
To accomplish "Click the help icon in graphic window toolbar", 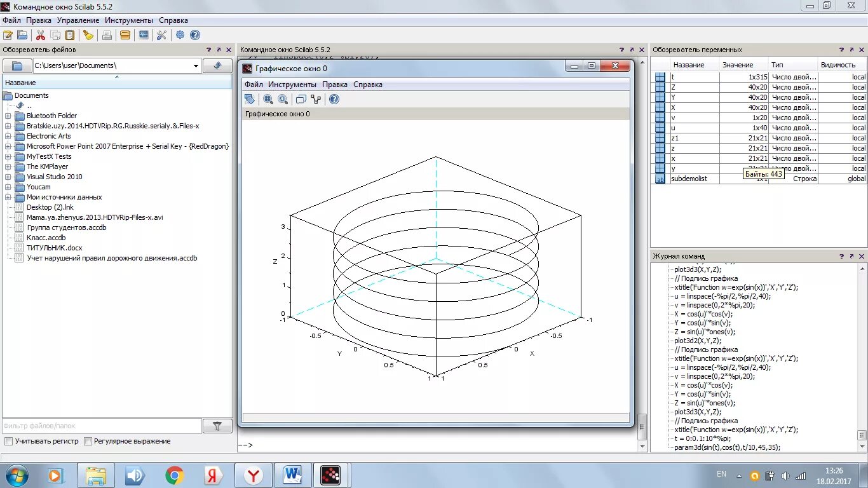I will 334,99.
